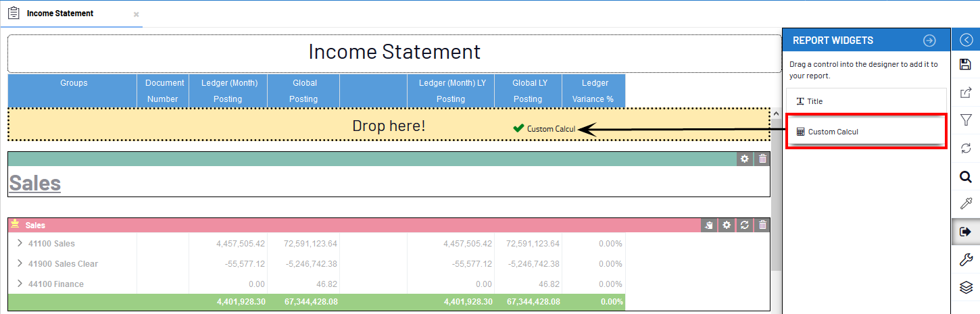
Task: Switch to the Income Statement tab
Action: pyautogui.click(x=59, y=14)
